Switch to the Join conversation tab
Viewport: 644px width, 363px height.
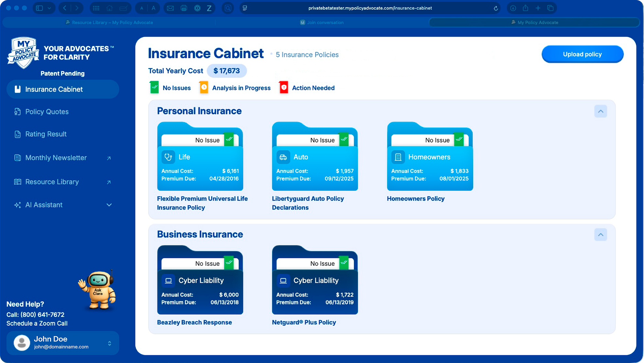point(322,22)
